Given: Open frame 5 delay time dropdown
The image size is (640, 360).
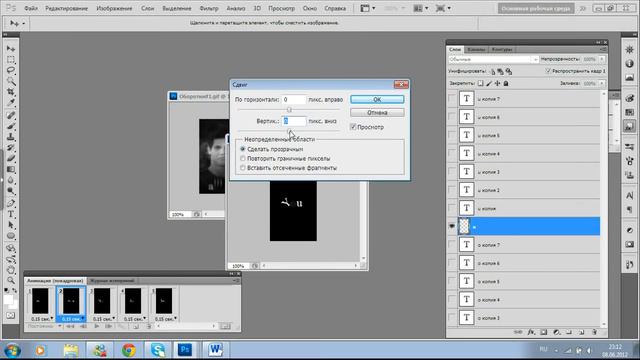Looking at the screenshot, I should (176, 318).
